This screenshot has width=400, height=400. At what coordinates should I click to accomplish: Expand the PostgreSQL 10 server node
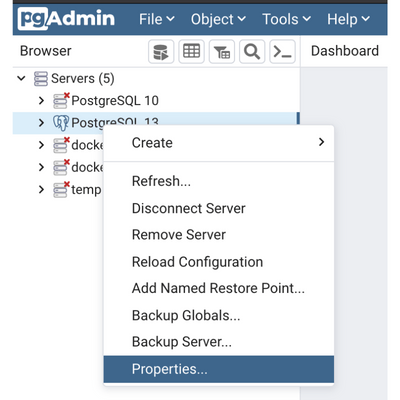tap(41, 100)
